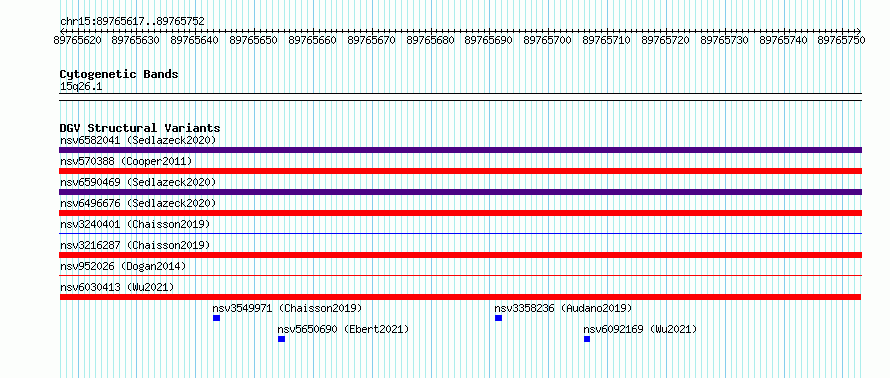Open the nsv6092169 (Wu2021) label
The width and height of the screenshot is (890, 378).
click(640, 329)
